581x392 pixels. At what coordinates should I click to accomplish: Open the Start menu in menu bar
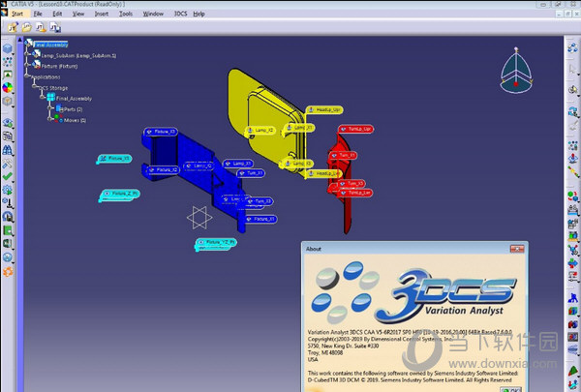[x=17, y=14]
